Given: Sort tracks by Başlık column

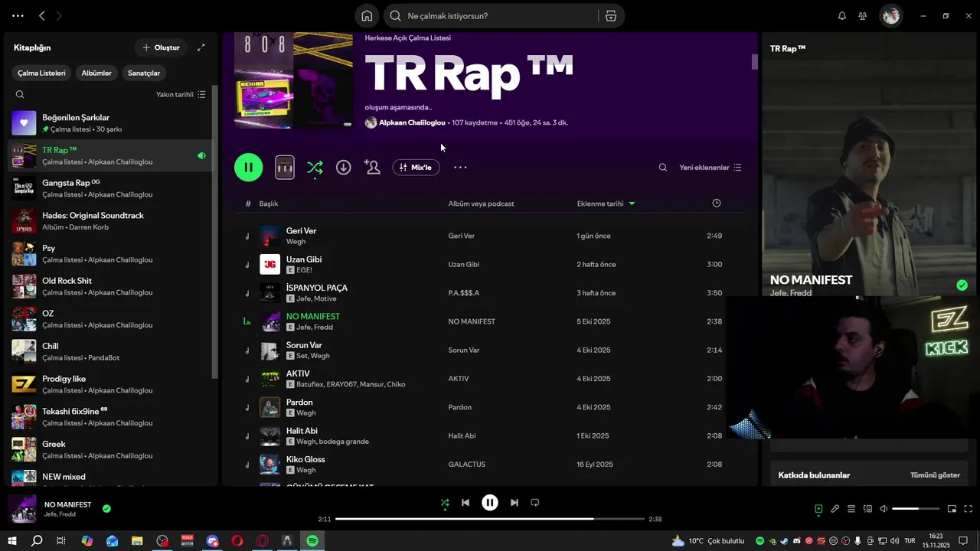Looking at the screenshot, I should click(269, 204).
